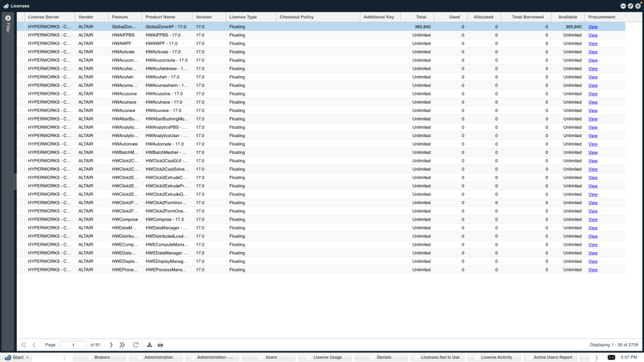Print the licenses report

click(x=159, y=344)
